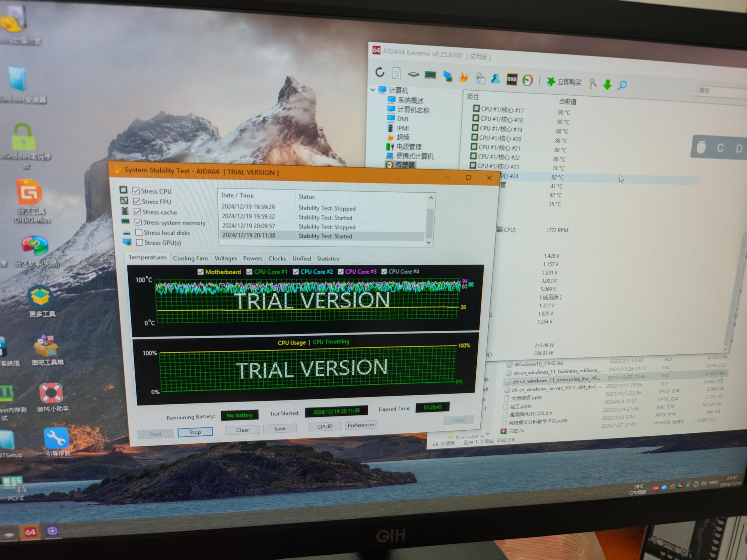Uncheck the Stress CPU checkbox
Viewport: 747px width, 560px height.
coord(136,191)
